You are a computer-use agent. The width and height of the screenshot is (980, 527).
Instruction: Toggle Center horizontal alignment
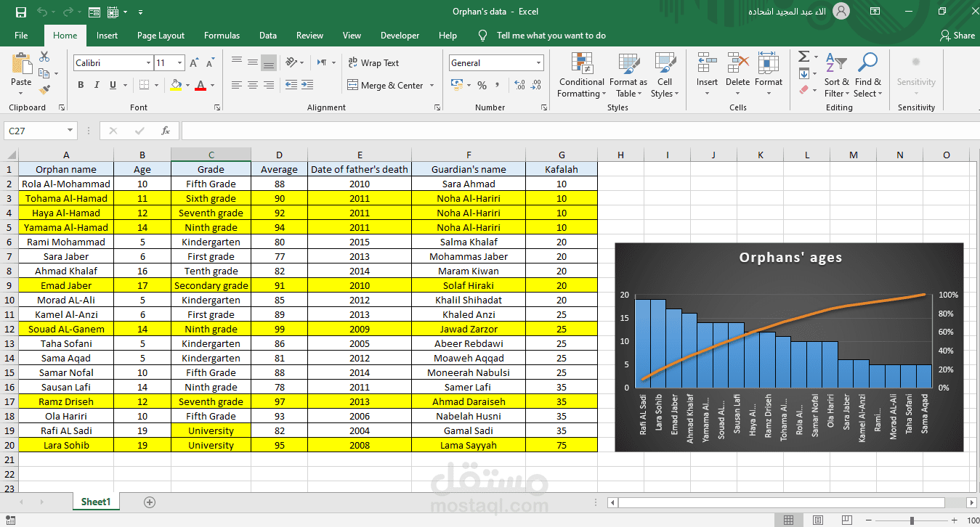(252, 85)
